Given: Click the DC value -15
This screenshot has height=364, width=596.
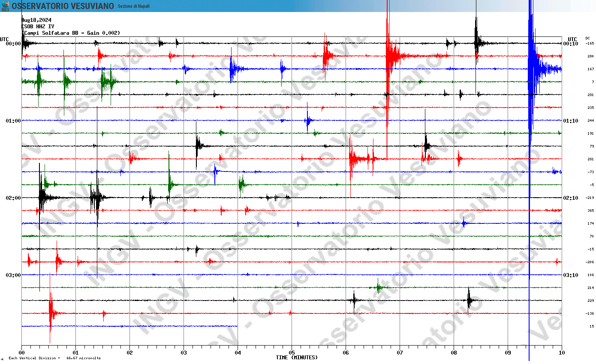Looking at the screenshot, I should pos(591,249).
